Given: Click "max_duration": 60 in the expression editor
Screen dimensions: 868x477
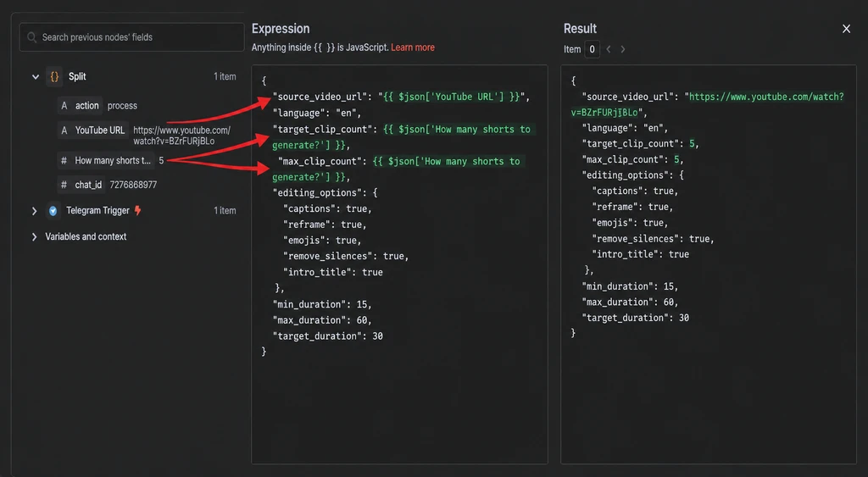Looking at the screenshot, I should [x=322, y=320].
